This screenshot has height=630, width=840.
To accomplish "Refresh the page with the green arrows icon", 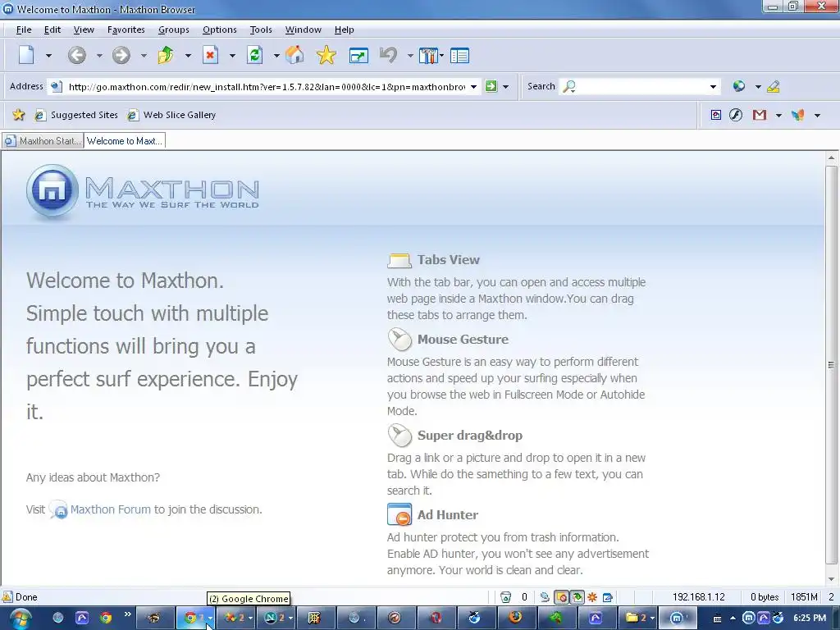I will (254, 55).
